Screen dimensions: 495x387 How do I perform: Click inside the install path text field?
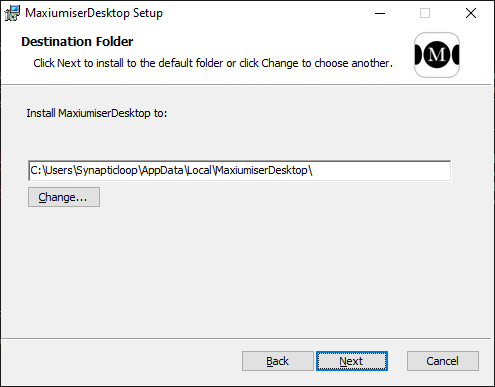click(x=240, y=171)
